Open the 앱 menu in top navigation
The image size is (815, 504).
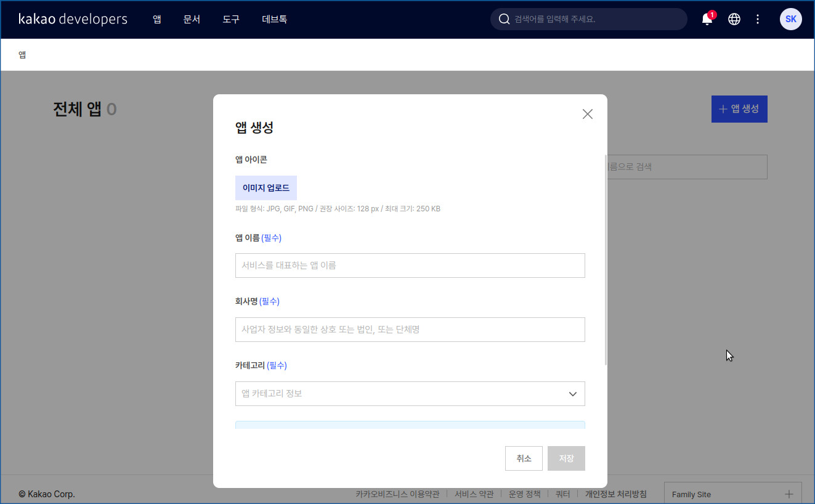(157, 19)
